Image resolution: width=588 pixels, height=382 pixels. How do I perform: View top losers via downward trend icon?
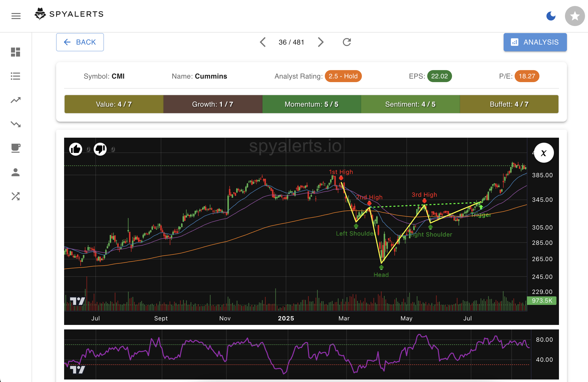tap(16, 124)
